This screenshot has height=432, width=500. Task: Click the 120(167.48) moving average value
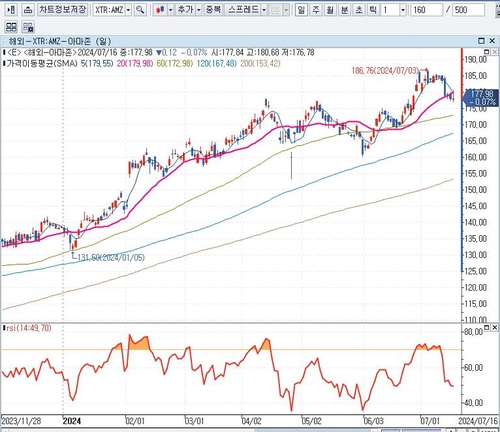click(x=217, y=63)
